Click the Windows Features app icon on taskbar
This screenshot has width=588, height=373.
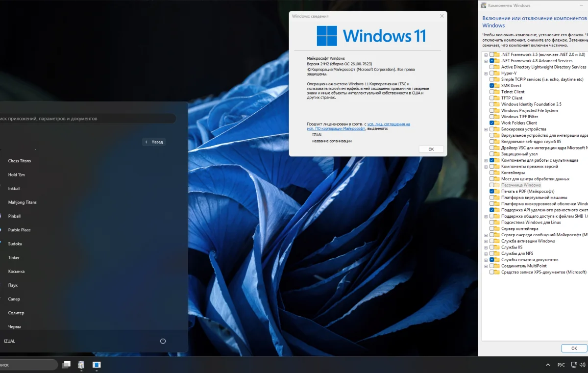coord(81,365)
